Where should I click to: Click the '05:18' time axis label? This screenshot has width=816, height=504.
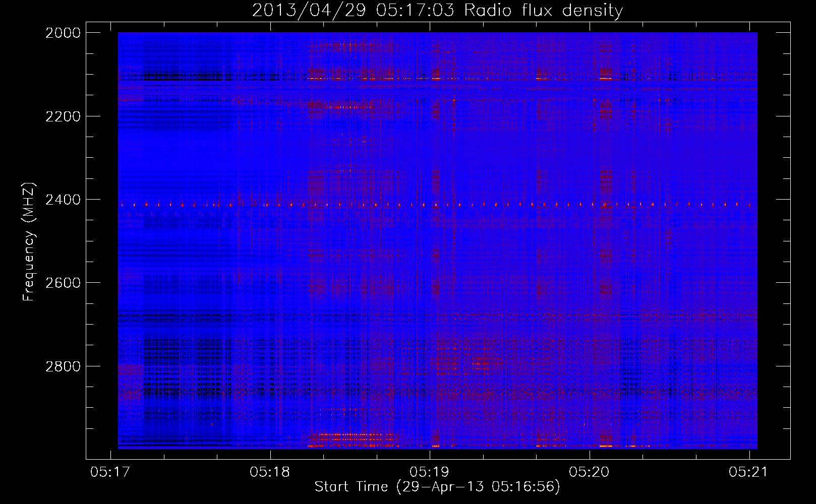270,472
